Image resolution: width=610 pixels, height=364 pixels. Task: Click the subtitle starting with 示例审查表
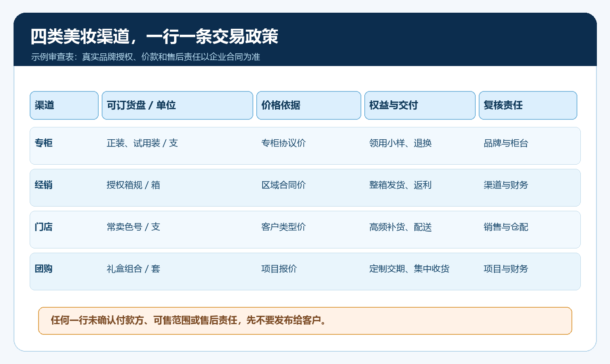pos(145,57)
